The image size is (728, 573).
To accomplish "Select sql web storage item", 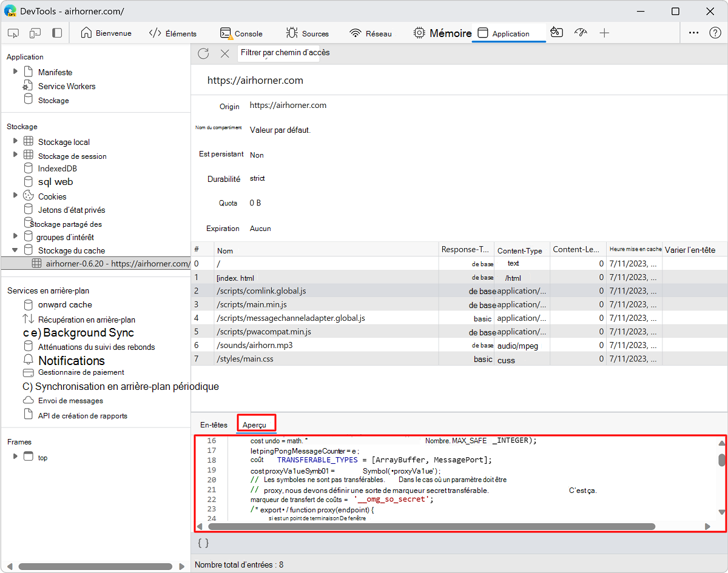I will coord(55,181).
